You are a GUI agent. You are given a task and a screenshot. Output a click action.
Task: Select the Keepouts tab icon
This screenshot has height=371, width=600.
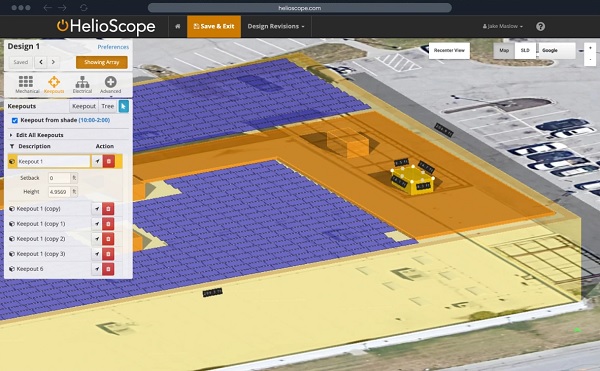tap(54, 84)
